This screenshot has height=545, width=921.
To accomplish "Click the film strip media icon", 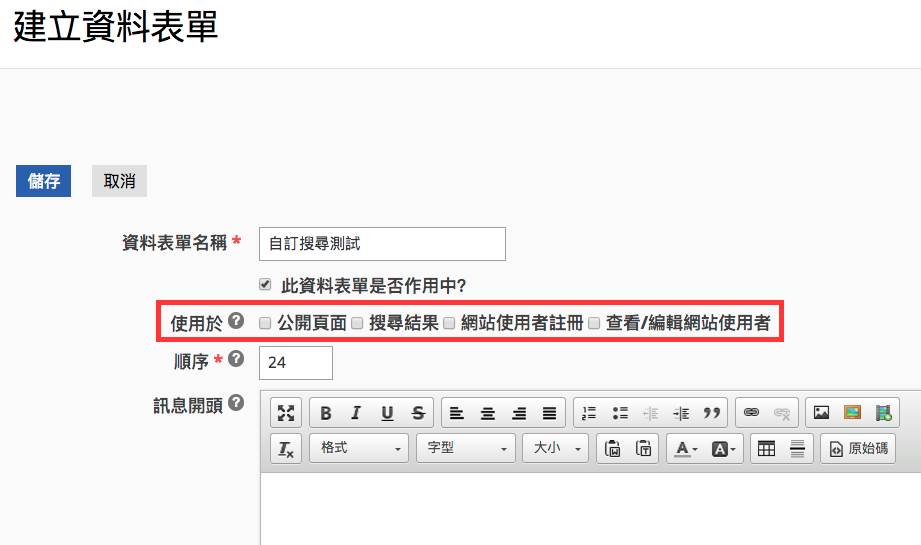I will 883,413.
